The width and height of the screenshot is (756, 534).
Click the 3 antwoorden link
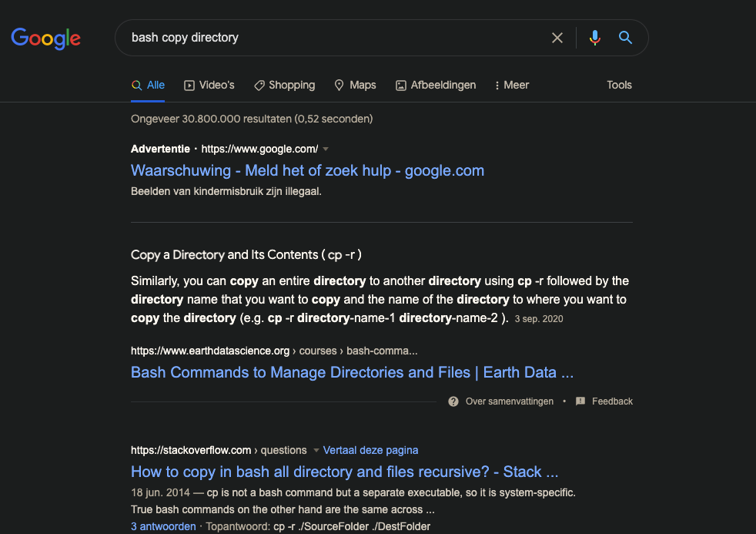tap(163, 526)
